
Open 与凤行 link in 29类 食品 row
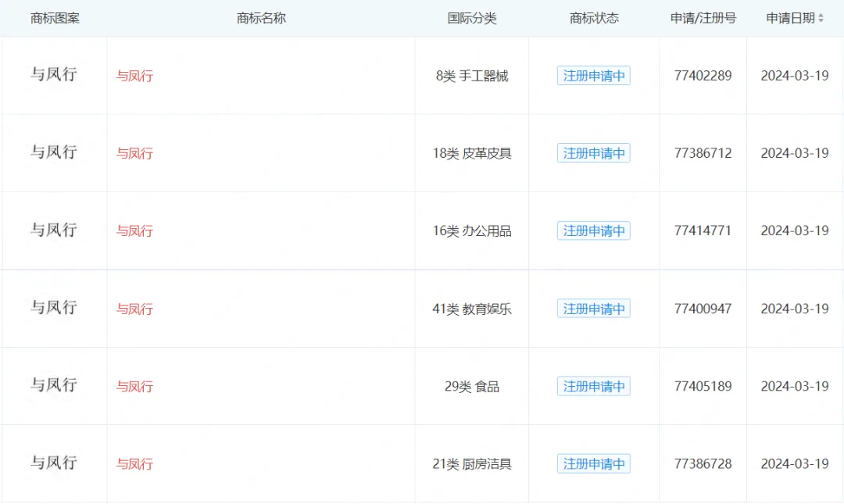[x=134, y=387]
